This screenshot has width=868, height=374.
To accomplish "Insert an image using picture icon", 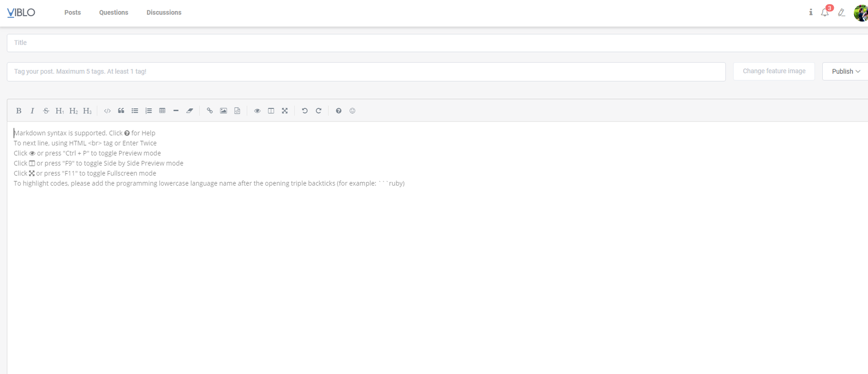I will [x=224, y=111].
